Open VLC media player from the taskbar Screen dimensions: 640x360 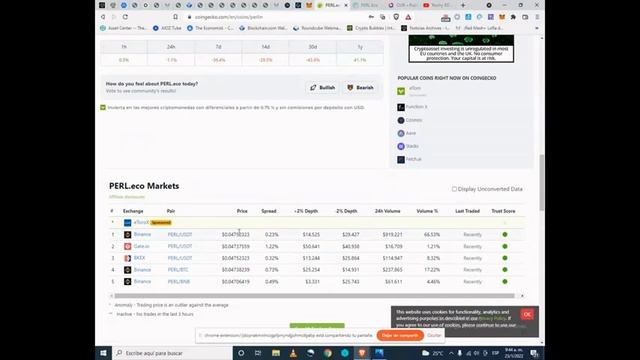point(293,353)
